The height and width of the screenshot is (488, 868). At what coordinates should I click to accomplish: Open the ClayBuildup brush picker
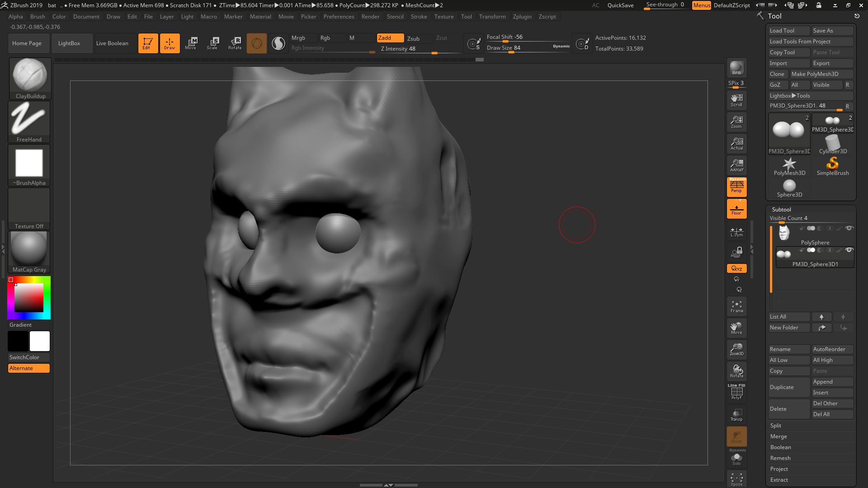coord(30,79)
